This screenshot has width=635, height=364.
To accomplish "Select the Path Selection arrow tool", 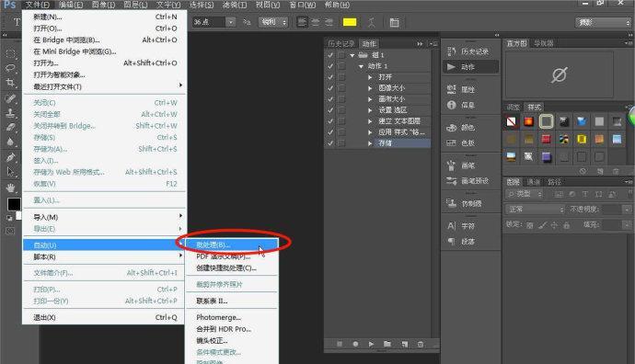I will click(x=10, y=172).
